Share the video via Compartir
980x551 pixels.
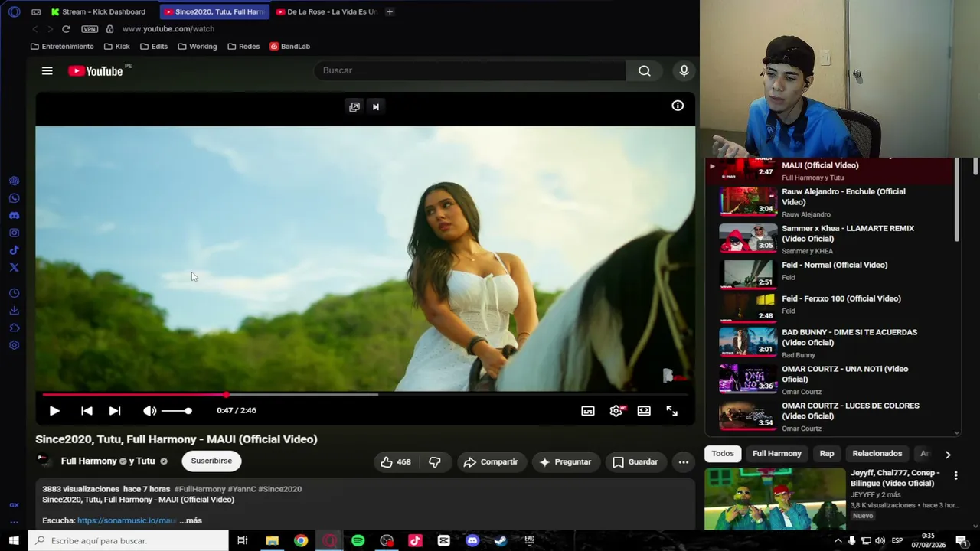pos(491,461)
